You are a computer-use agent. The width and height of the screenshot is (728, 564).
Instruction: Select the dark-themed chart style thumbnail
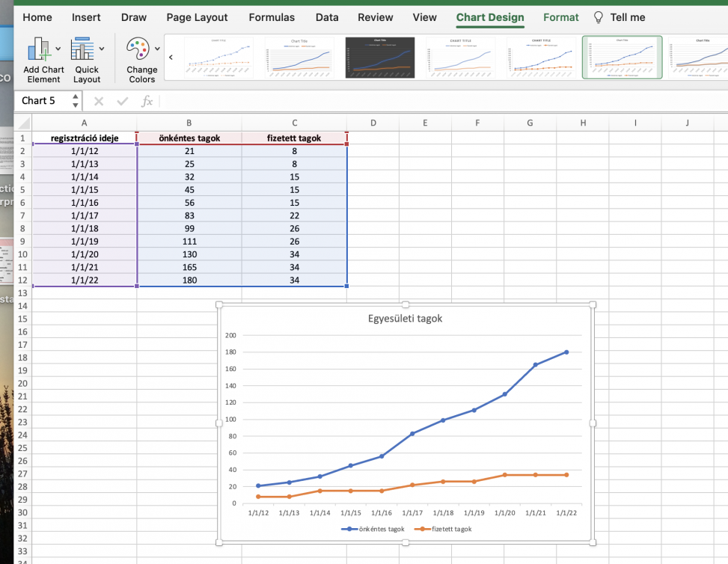(379, 57)
